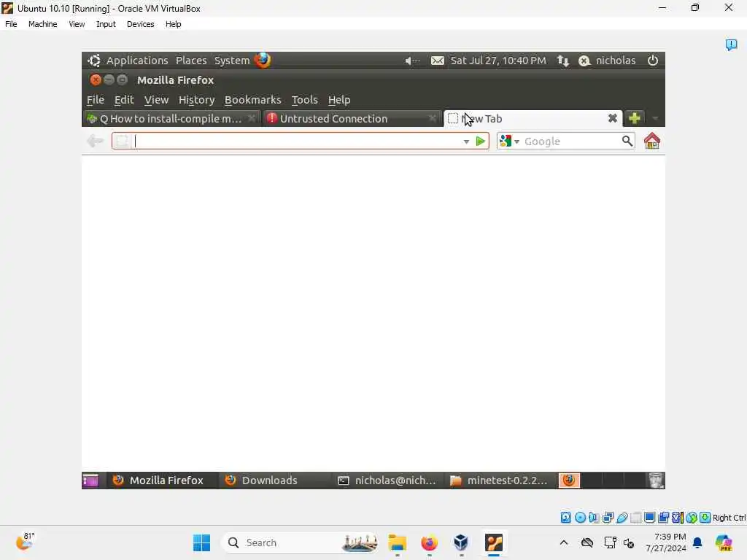Screen dimensions: 747x560
Task: Click the Ubuntu clock date display
Action: [498, 61]
